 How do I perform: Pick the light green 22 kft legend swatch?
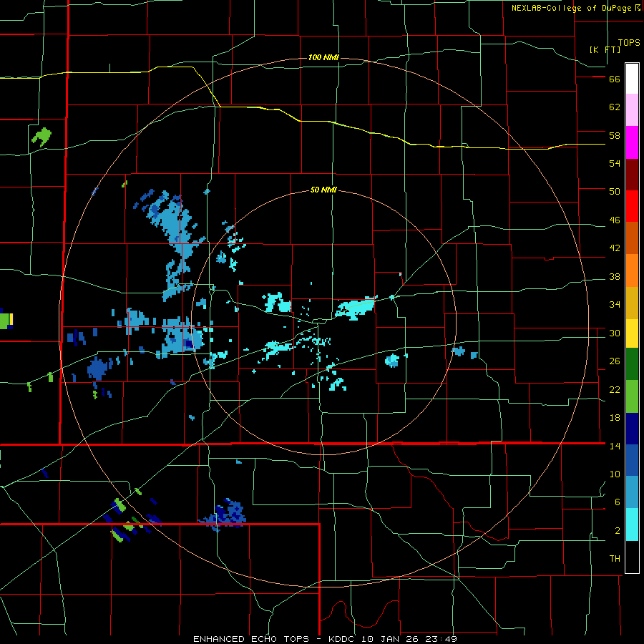pos(632,396)
